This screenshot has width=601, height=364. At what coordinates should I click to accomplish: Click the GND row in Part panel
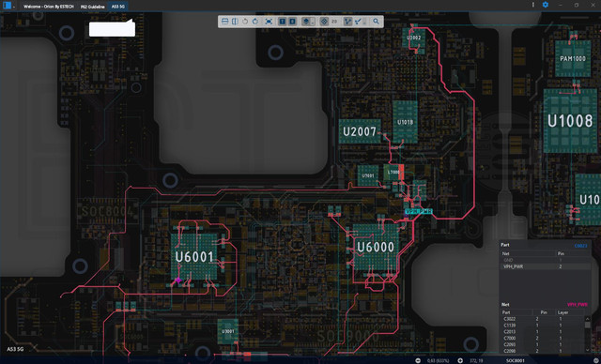point(545,260)
